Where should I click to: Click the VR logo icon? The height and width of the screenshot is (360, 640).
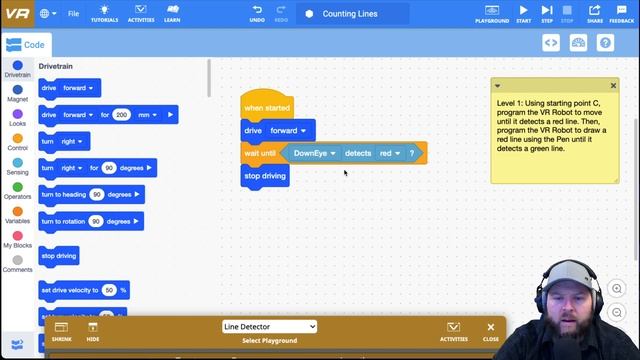tap(18, 13)
